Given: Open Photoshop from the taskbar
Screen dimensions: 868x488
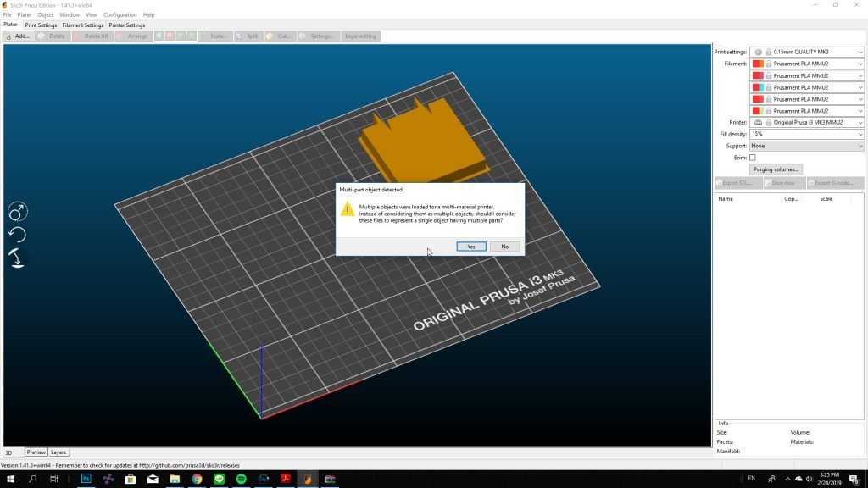Looking at the screenshot, I should 86,479.
